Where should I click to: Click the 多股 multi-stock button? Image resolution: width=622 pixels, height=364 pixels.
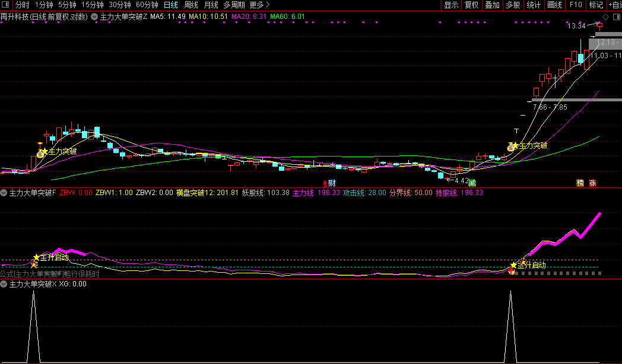[513, 5]
